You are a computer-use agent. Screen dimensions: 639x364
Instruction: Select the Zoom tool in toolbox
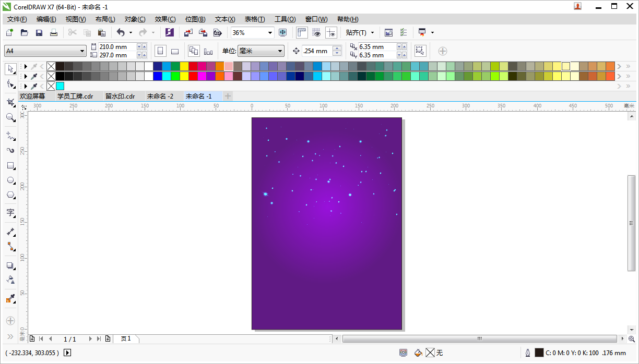click(x=10, y=117)
